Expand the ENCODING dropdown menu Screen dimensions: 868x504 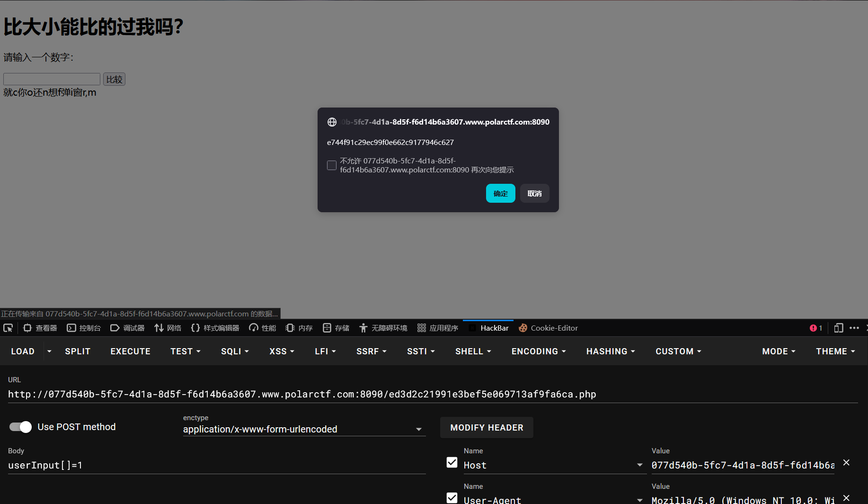[539, 351]
